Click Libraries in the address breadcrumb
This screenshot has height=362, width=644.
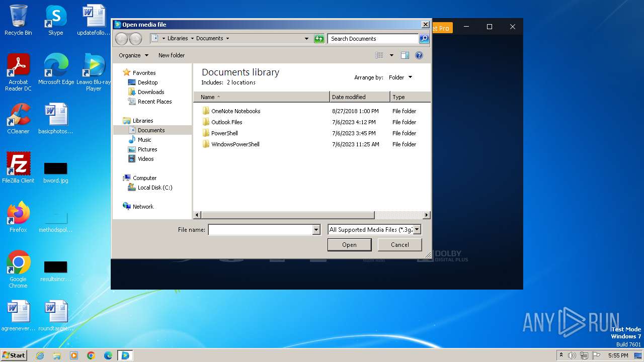[178, 39]
